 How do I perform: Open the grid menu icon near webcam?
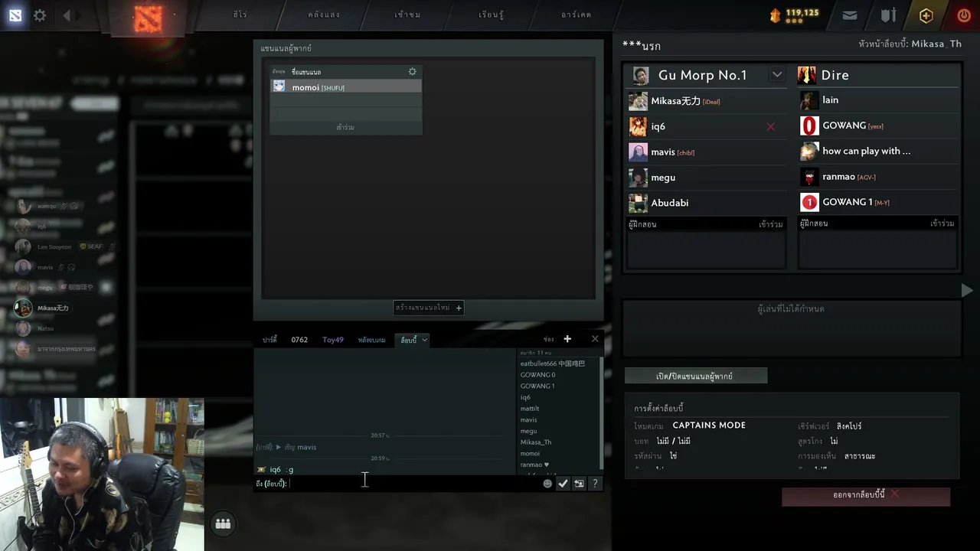click(x=223, y=523)
